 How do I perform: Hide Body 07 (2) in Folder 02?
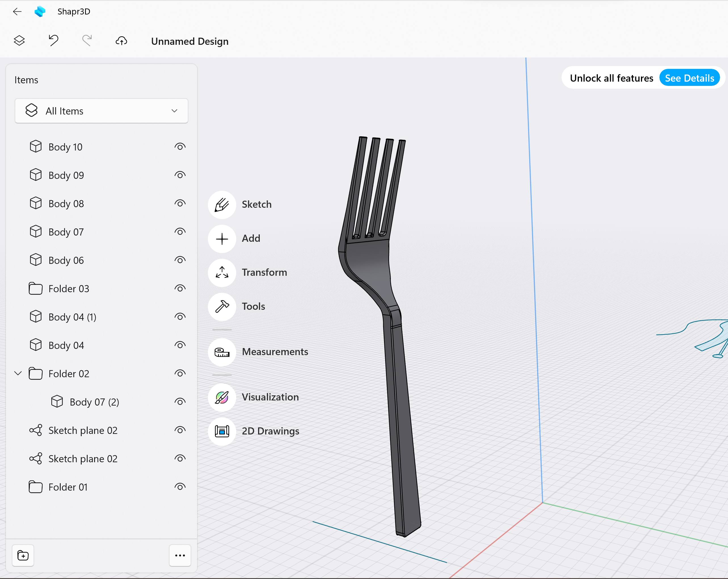click(180, 402)
